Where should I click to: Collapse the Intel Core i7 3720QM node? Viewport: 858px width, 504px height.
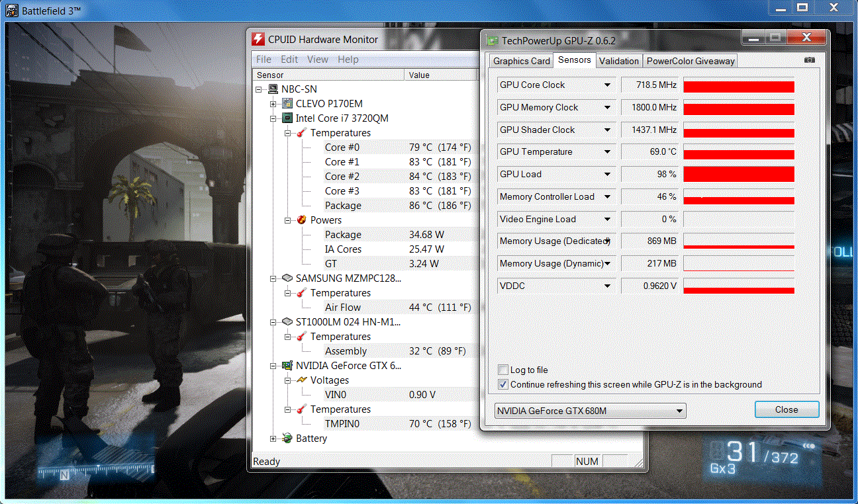(x=273, y=118)
